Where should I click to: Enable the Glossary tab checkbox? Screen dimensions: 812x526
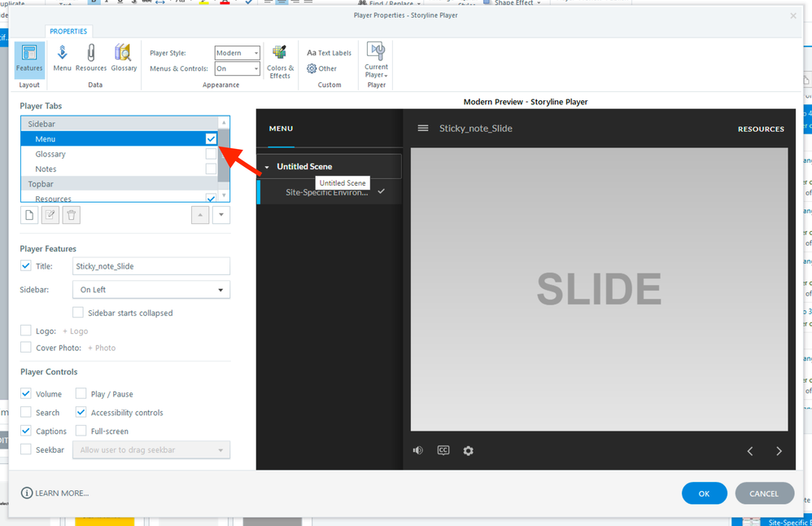[x=211, y=154]
